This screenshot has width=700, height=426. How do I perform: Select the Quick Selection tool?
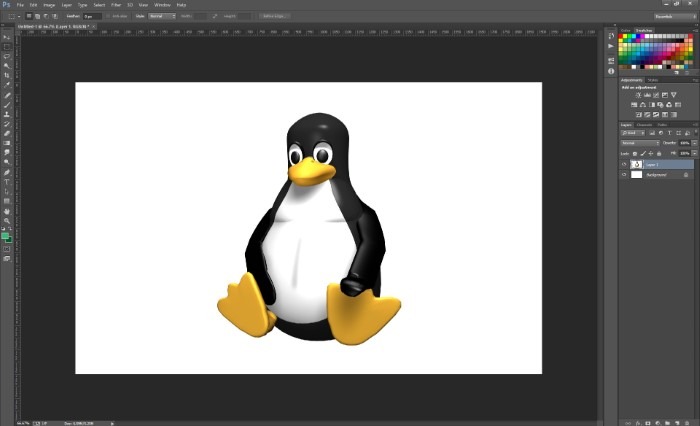(6, 66)
